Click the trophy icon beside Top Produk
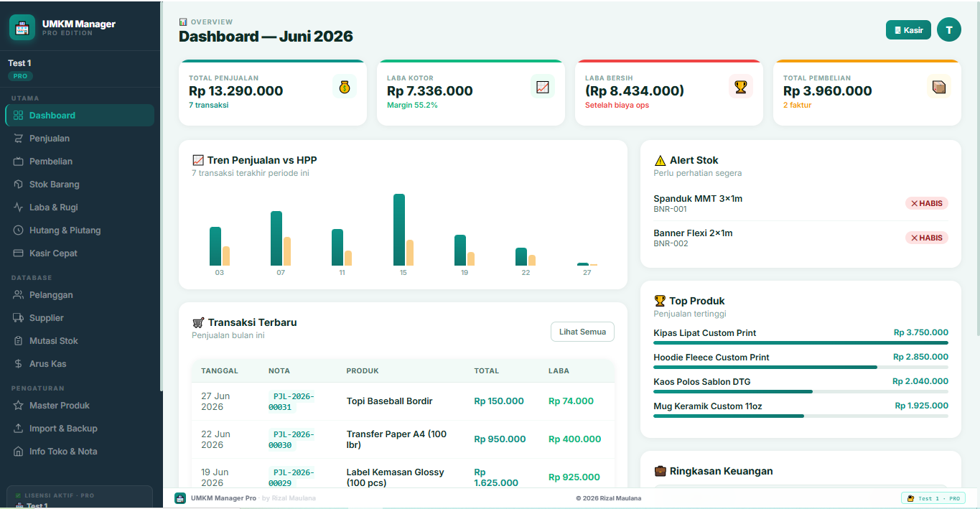 pyautogui.click(x=660, y=301)
